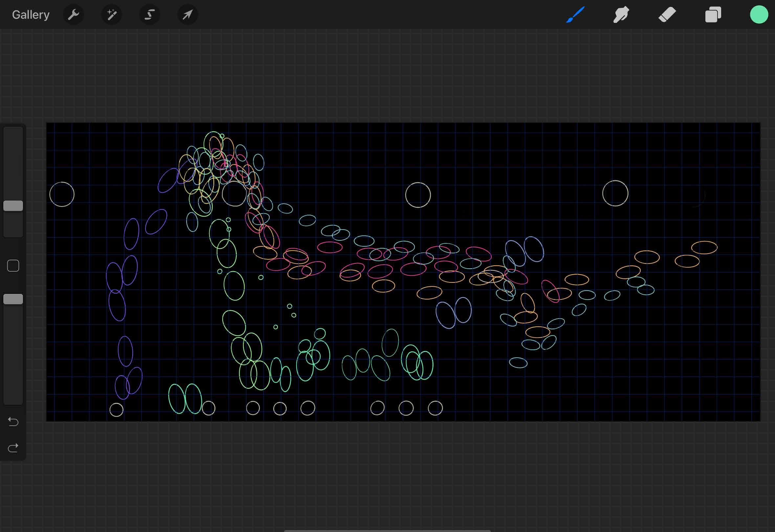Open the Adjustments magic wand menu
Viewport: 775px width, 532px height.
[x=111, y=15]
